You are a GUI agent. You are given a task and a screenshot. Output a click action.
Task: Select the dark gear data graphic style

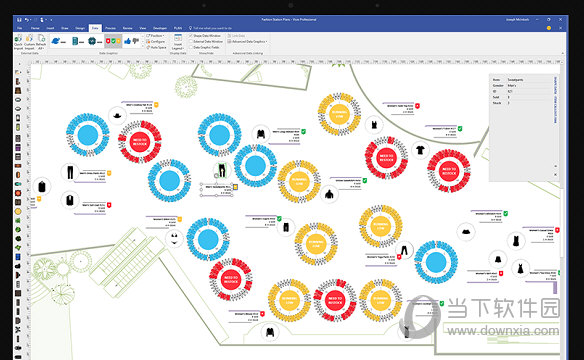coord(95,41)
